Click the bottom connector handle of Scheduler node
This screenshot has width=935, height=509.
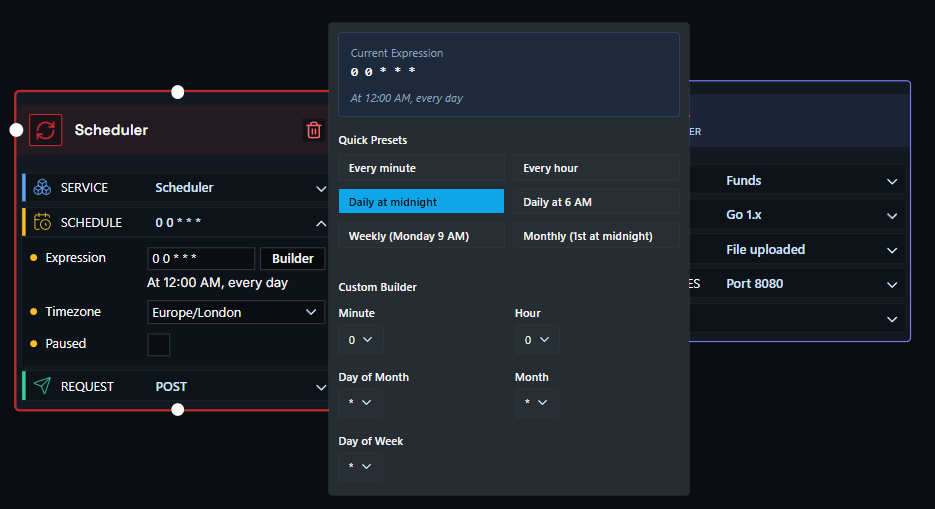coord(178,409)
